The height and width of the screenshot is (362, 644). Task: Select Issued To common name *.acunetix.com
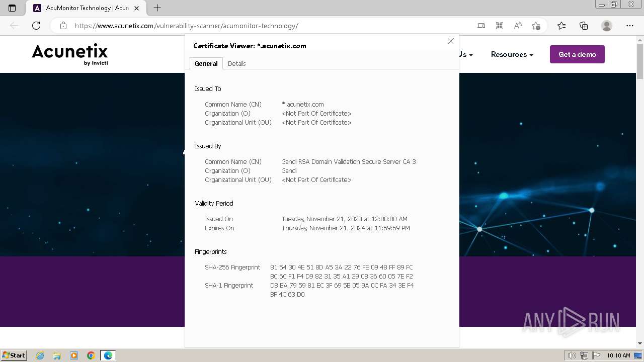tap(302, 105)
